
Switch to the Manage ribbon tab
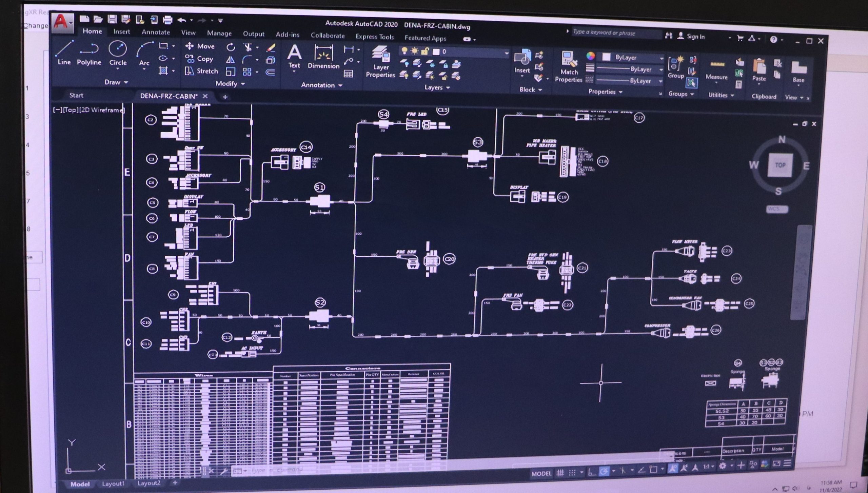coord(219,33)
